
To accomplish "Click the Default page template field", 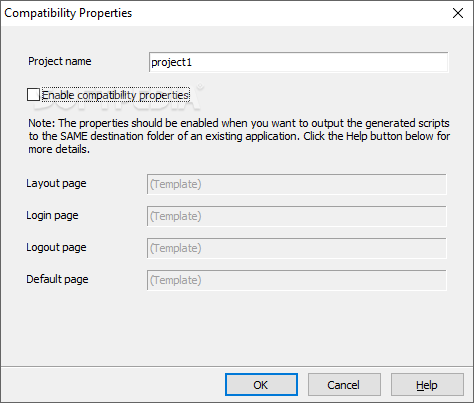I will tap(296, 280).
